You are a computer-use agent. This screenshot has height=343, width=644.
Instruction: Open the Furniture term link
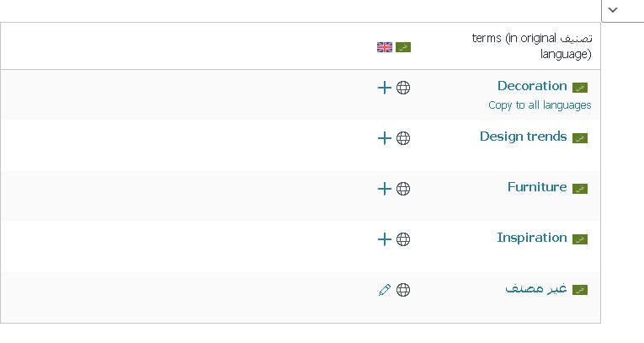537,187
